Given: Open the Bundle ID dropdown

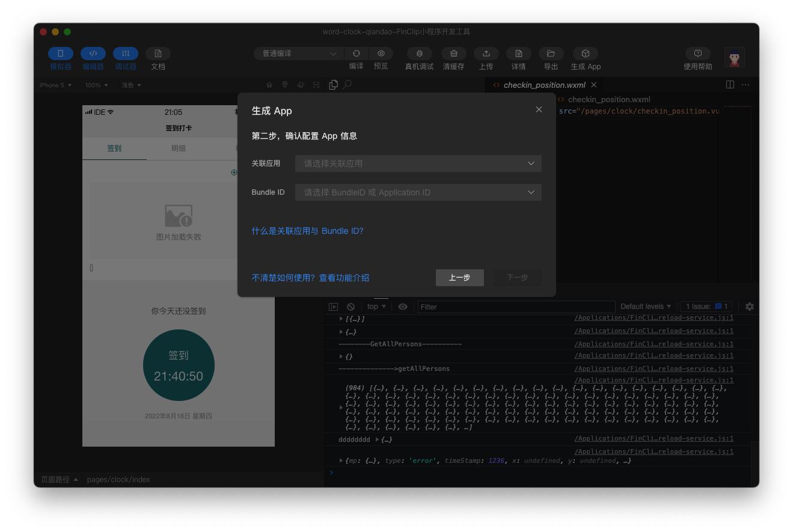Looking at the screenshot, I should 418,192.
